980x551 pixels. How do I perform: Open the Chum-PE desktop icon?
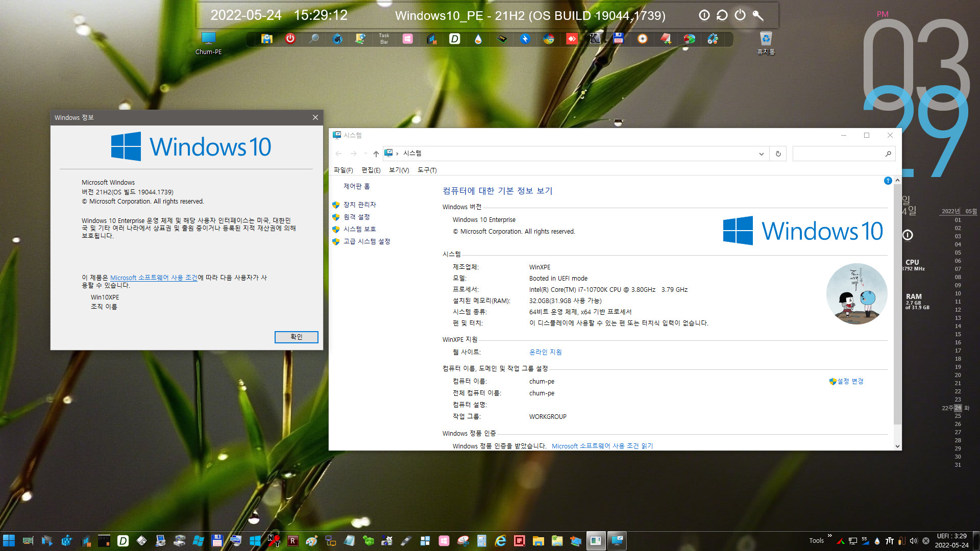pyautogui.click(x=208, y=43)
